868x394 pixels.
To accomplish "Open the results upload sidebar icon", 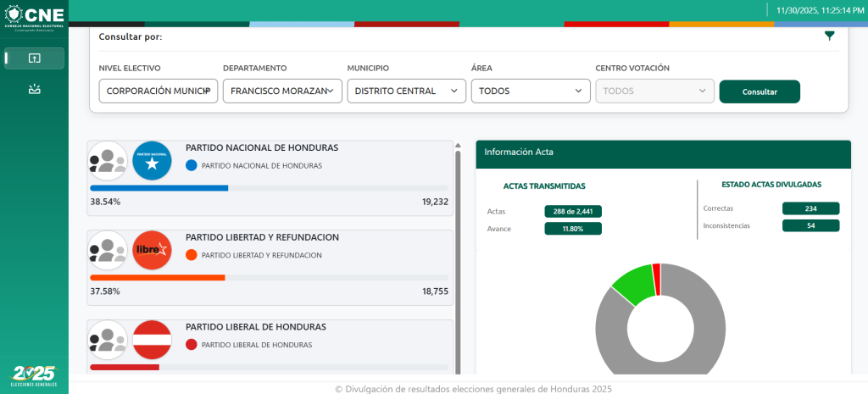I will pyautogui.click(x=34, y=58).
